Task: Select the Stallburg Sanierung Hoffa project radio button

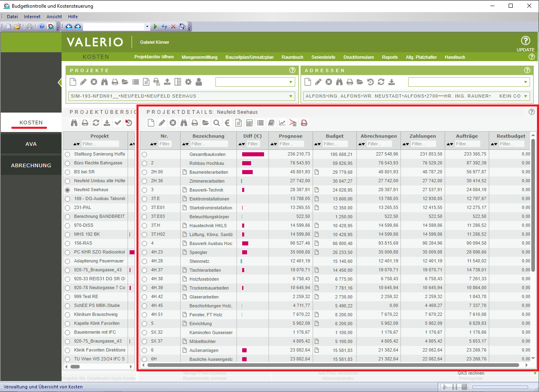Action: pyautogui.click(x=68, y=154)
